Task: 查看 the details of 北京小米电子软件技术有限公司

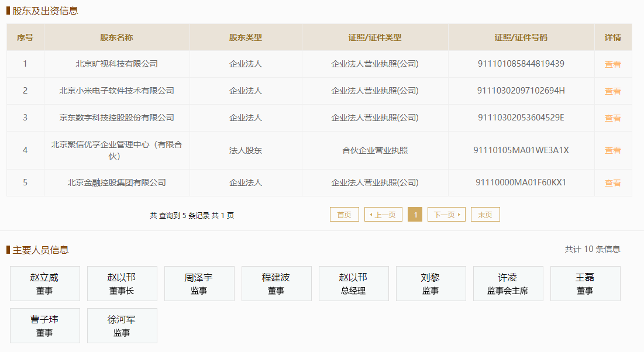Action: click(612, 91)
